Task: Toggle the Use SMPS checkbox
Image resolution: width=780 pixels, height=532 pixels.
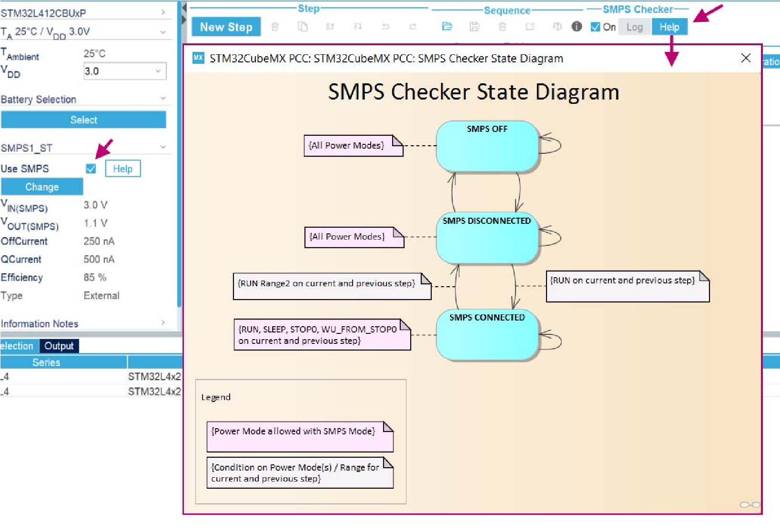Action: coord(91,169)
